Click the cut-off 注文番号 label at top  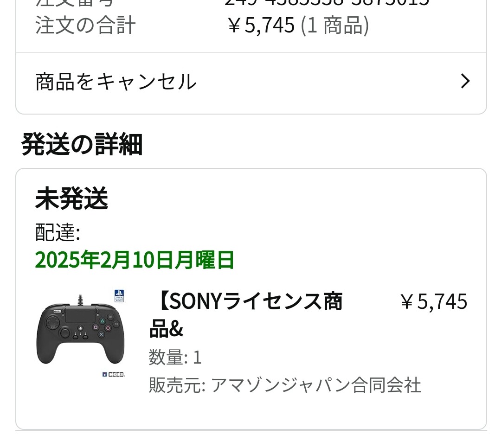74,3
